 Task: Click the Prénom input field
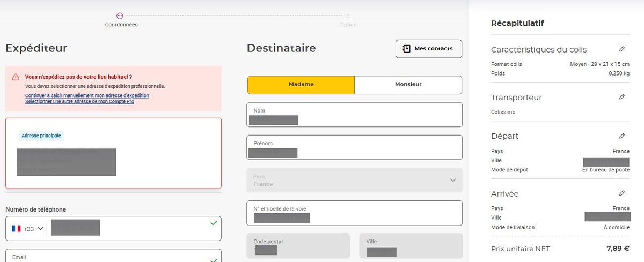click(x=355, y=147)
